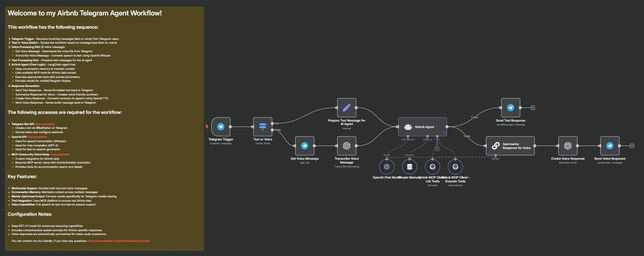Click 'Uses GPT-4.1 model' configuration note

(x=47, y=226)
